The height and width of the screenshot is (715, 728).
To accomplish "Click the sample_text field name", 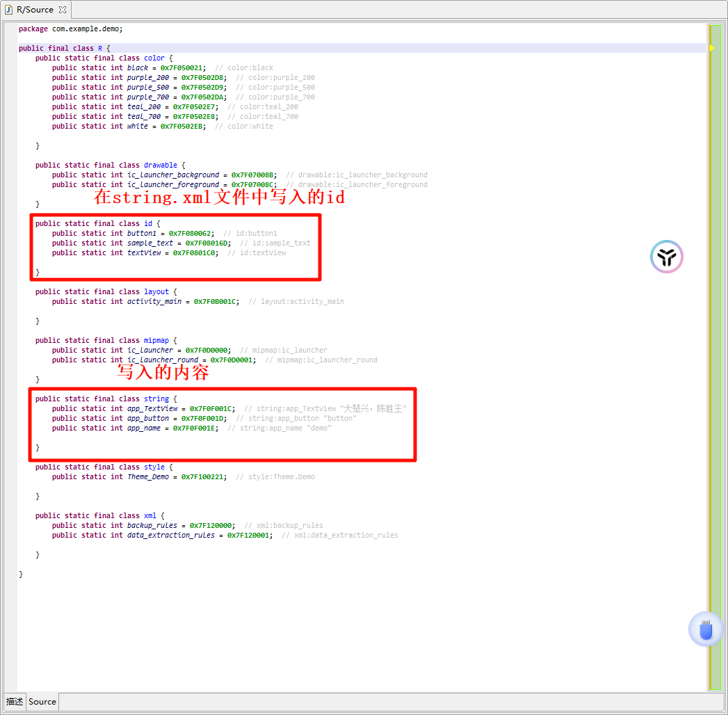I will (149, 243).
